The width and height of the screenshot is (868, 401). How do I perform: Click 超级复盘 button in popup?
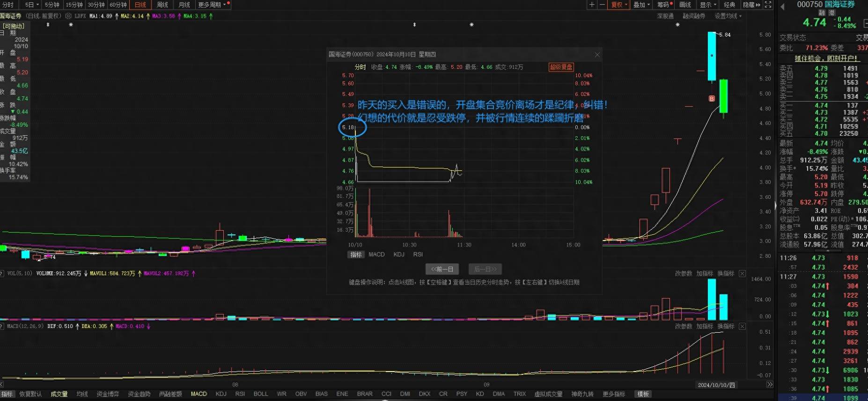[561, 67]
